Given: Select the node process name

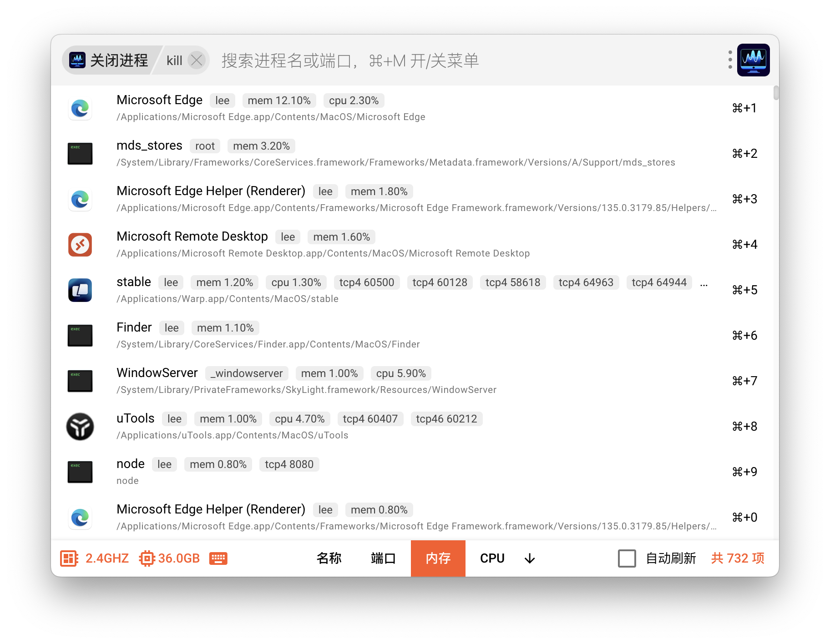Looking at the screenshot, I should [x=131, y=463].
